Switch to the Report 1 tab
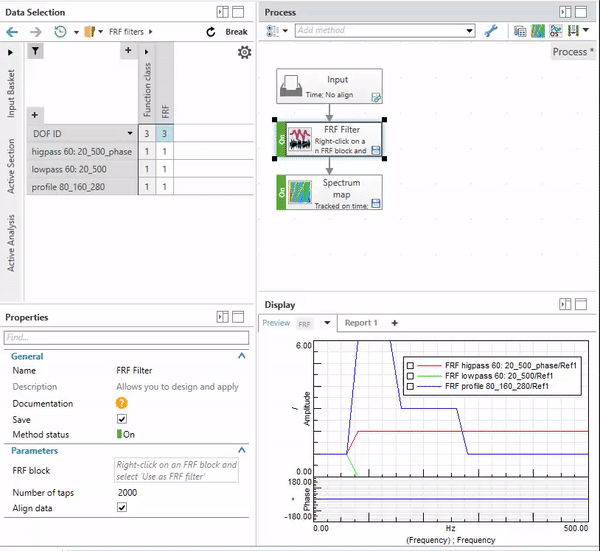 coord(361,323)
